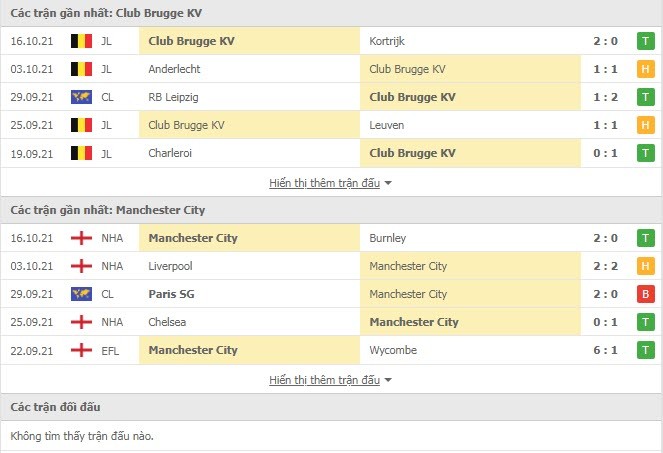
Task: Click the 1 : 2 score for RB Leipzig match
Action: coord(605,97)
